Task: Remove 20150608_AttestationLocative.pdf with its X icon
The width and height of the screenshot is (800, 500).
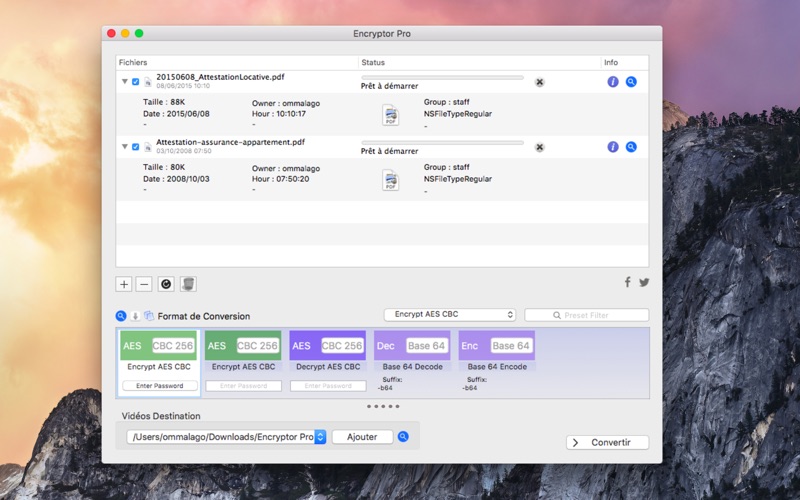Action: tap(539, 82)
